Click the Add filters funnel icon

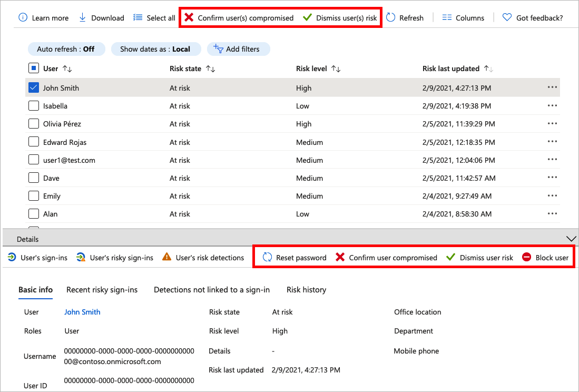point(218,48)
